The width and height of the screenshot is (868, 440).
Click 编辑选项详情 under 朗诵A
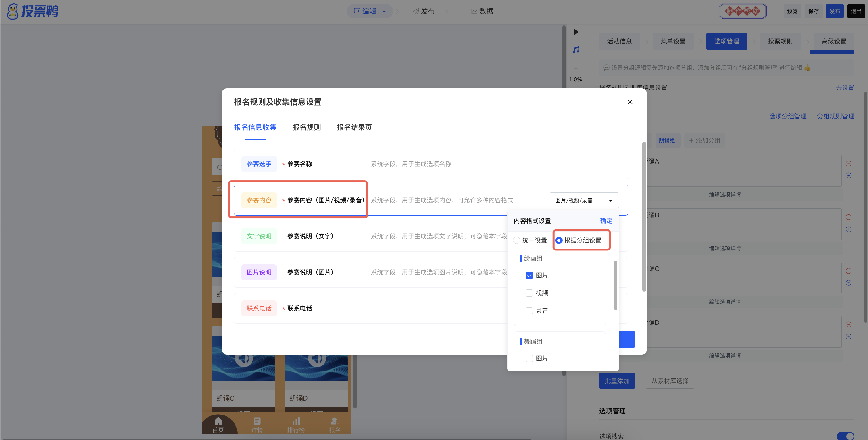(x=724, y=195)
